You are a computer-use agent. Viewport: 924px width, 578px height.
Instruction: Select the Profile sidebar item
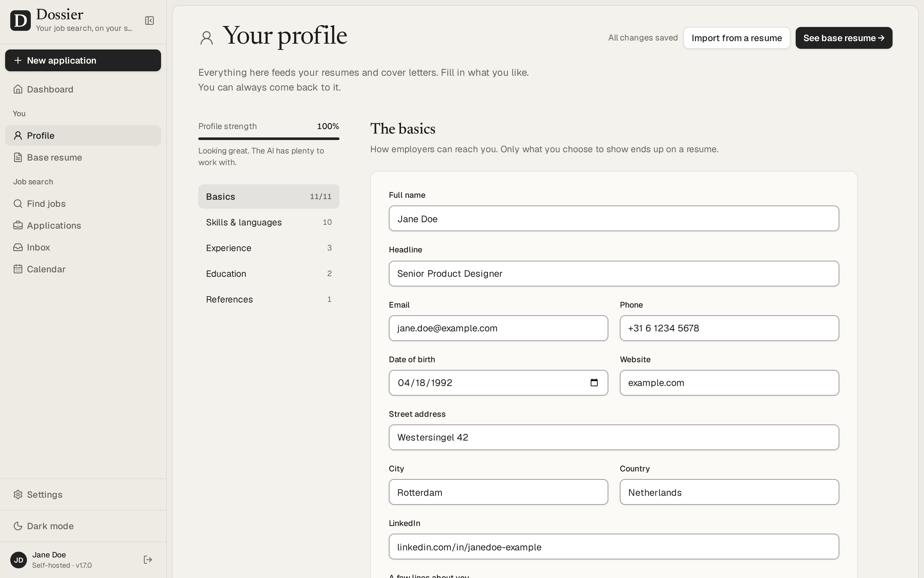(83, 135)
